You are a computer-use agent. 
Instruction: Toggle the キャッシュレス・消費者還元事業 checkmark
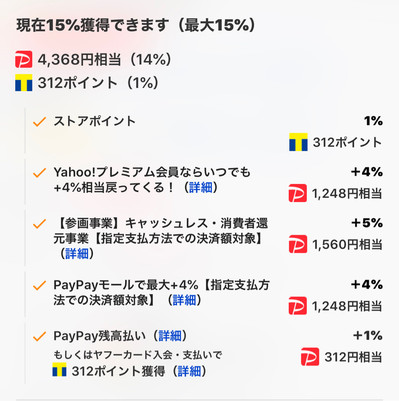[x=39, y=224]
